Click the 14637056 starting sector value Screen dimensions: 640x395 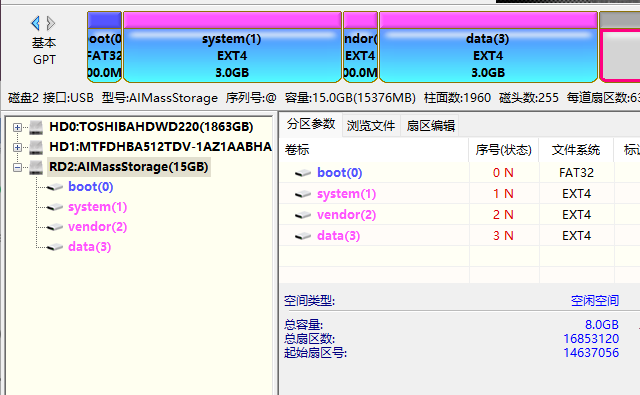pyautogui.click(x=591, y=353)
